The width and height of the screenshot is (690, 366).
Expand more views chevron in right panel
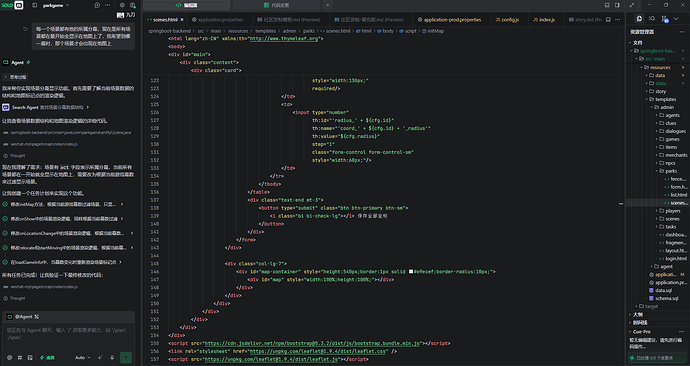pos(676,18)
